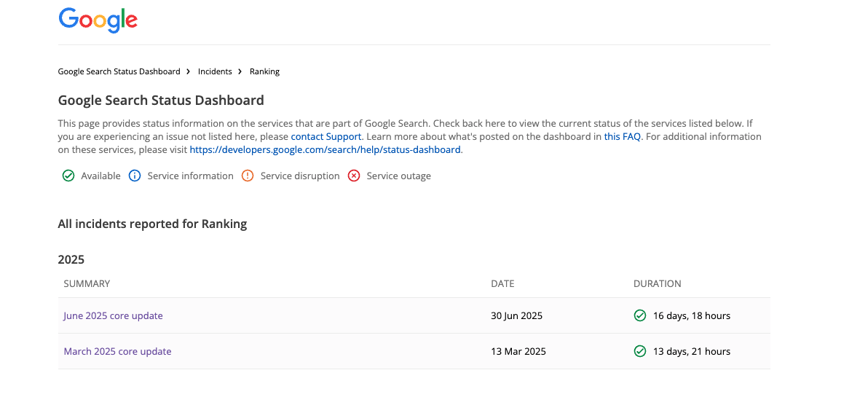Click the 16 days, 18 hours duration

pos(691,315)
